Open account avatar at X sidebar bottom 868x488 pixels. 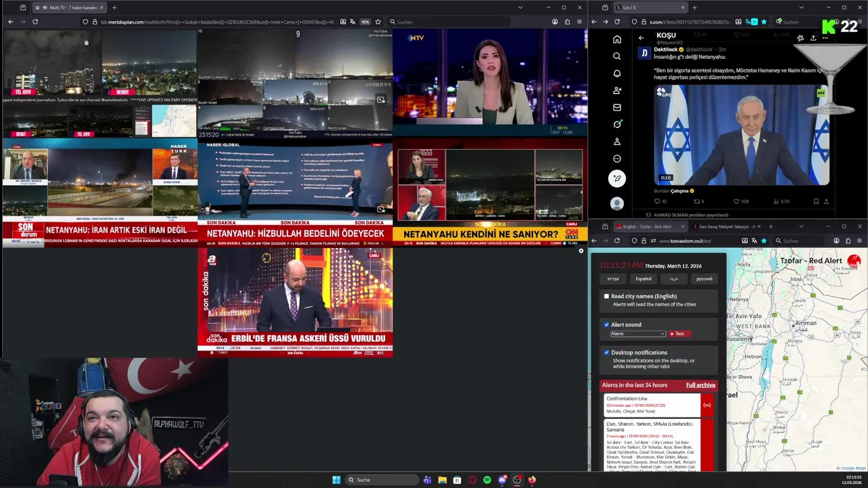click(616, 203)
